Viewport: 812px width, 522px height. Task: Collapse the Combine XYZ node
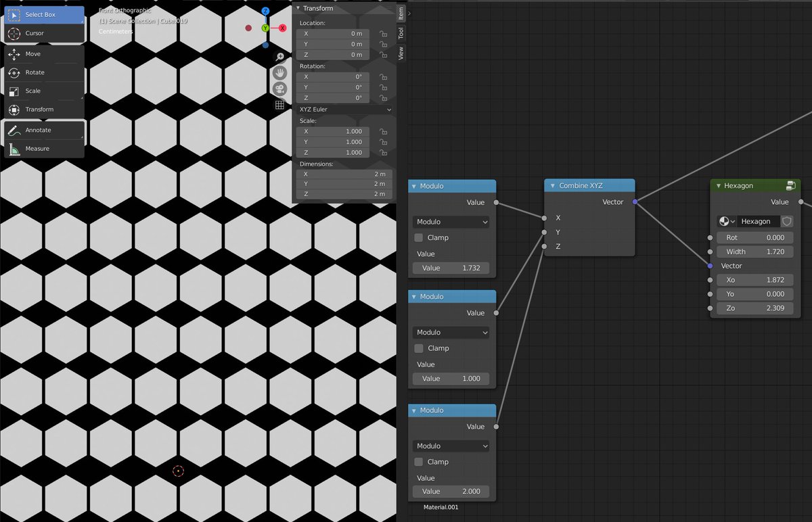tap(552, 186)
